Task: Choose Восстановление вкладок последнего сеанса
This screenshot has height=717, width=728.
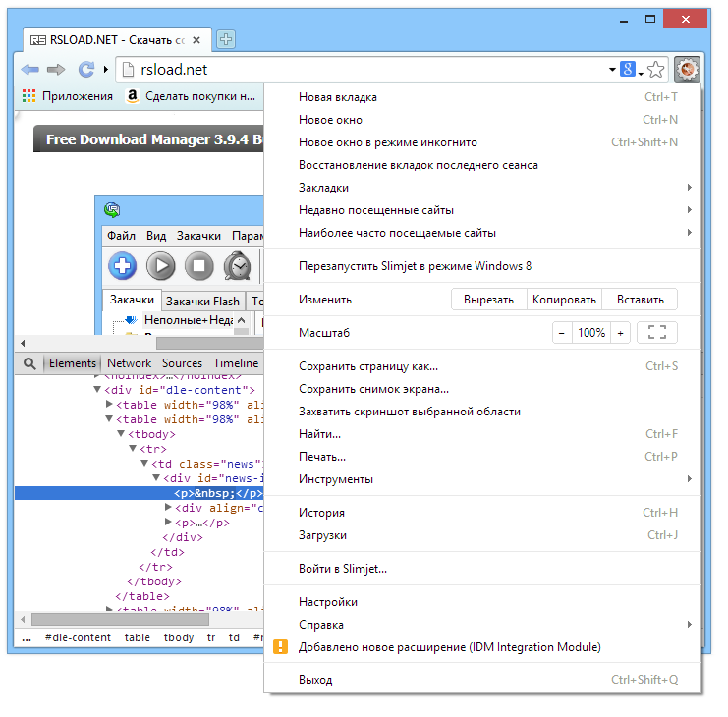Action: click(482, 165)
